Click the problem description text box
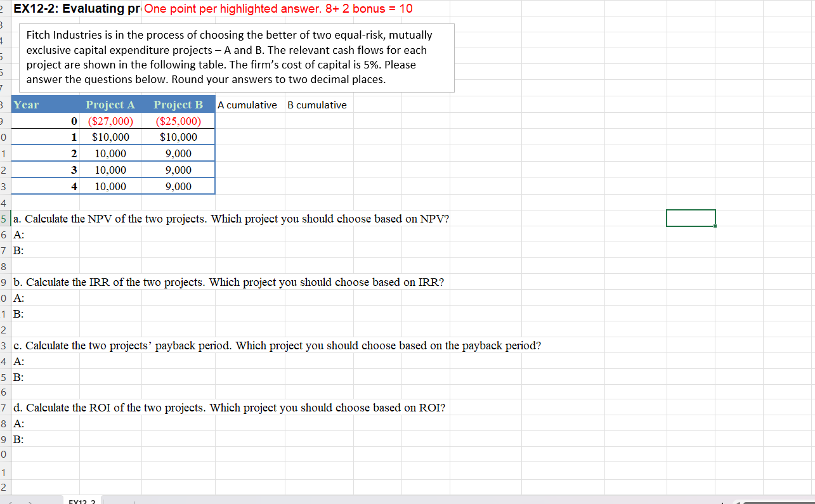 (238, 57)
